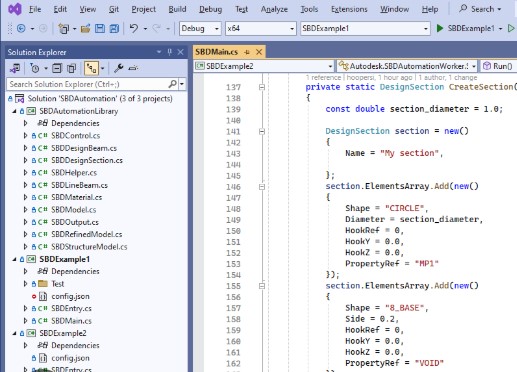Collapse the SBDExample2 project node
The image size is (517, 372).
[x=14, y=333]
